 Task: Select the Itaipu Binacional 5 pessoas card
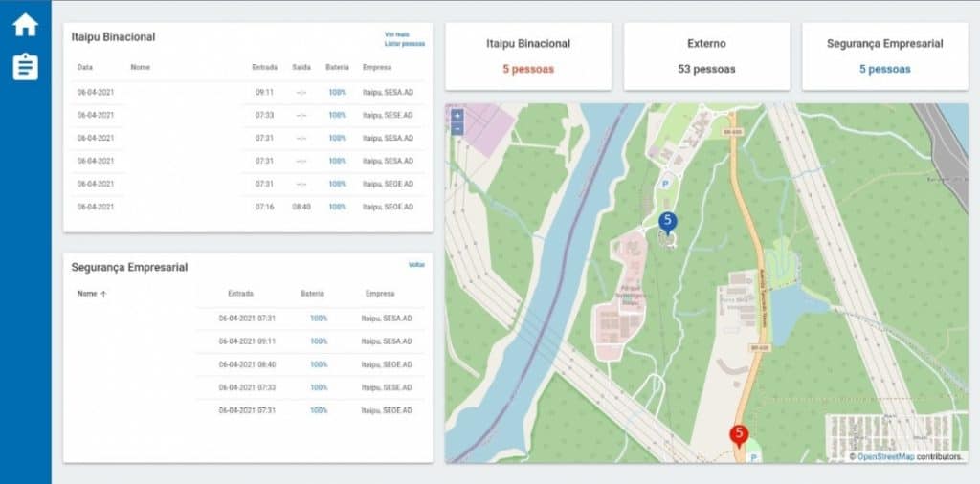pyautogui.click(x=528, y=56)
